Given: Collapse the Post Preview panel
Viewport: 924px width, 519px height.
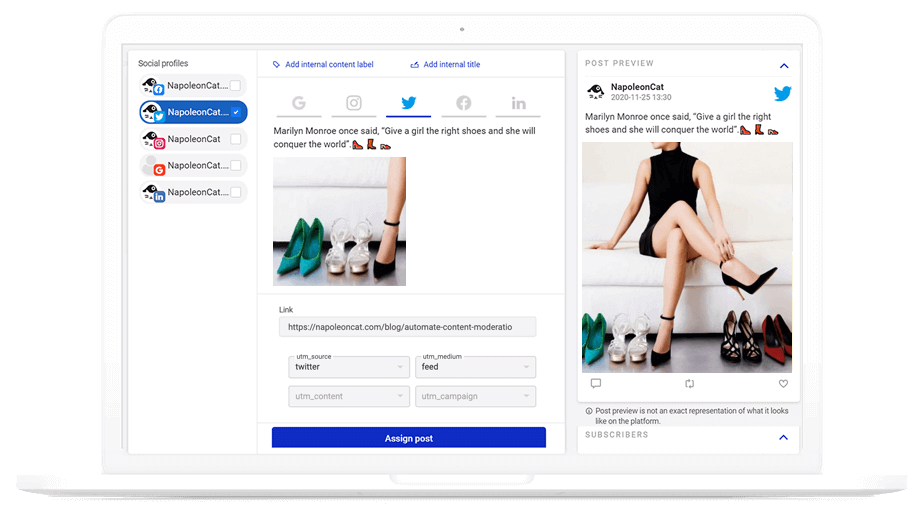Looking at the screenshot, I should [x=783, y=65].
